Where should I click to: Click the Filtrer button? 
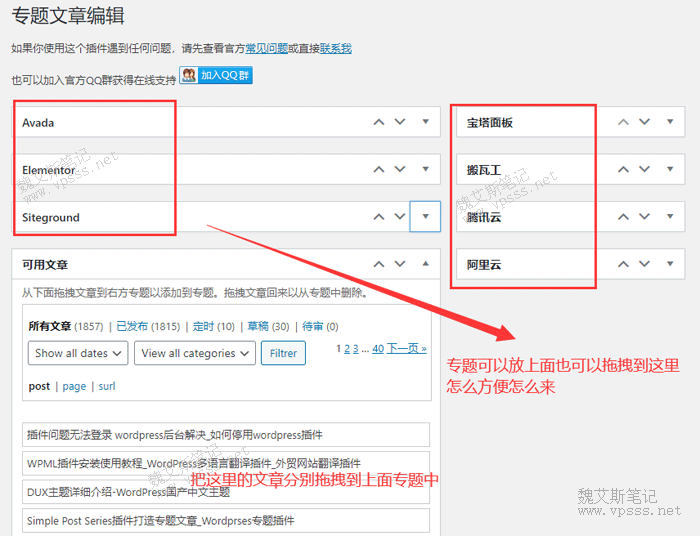283,353
